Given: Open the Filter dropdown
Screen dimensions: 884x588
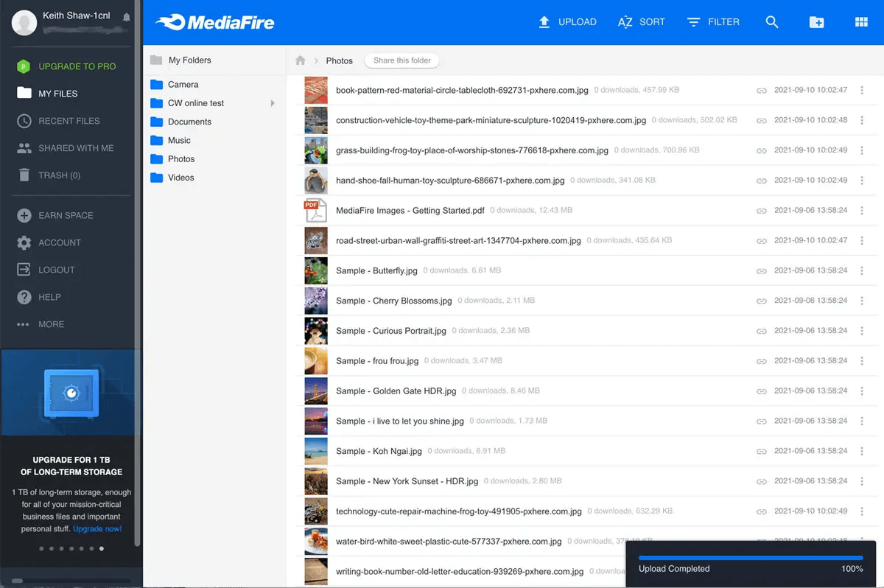Looking at the screenshot, I should 712,22.
